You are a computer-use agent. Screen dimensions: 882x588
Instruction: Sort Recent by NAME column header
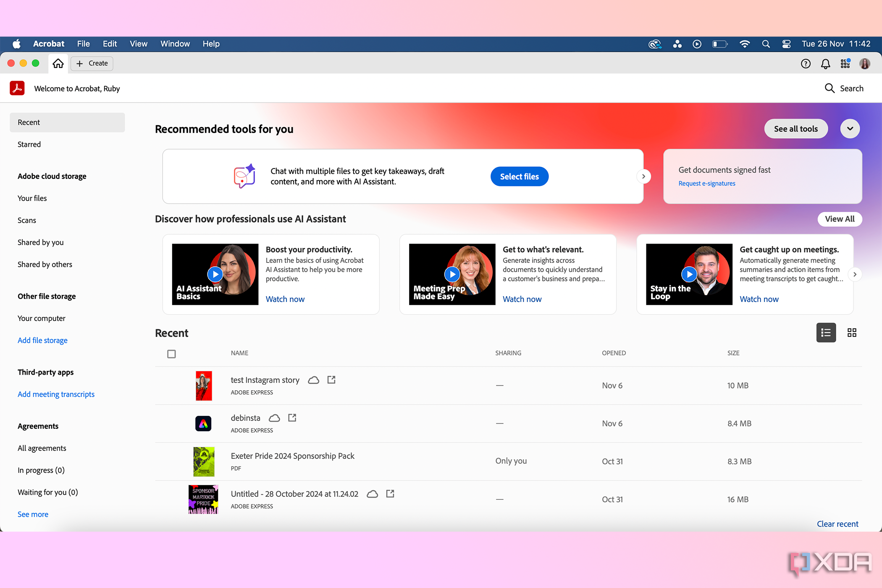point(239,353)
